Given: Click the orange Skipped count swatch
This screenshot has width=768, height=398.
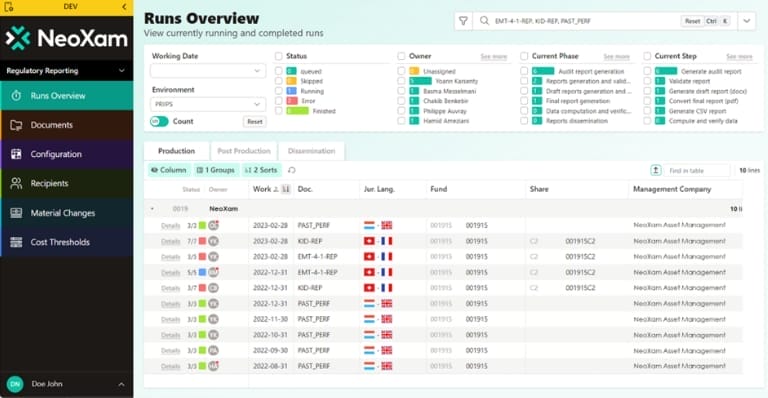Looking at the screenshot, I should click(291, 81).
